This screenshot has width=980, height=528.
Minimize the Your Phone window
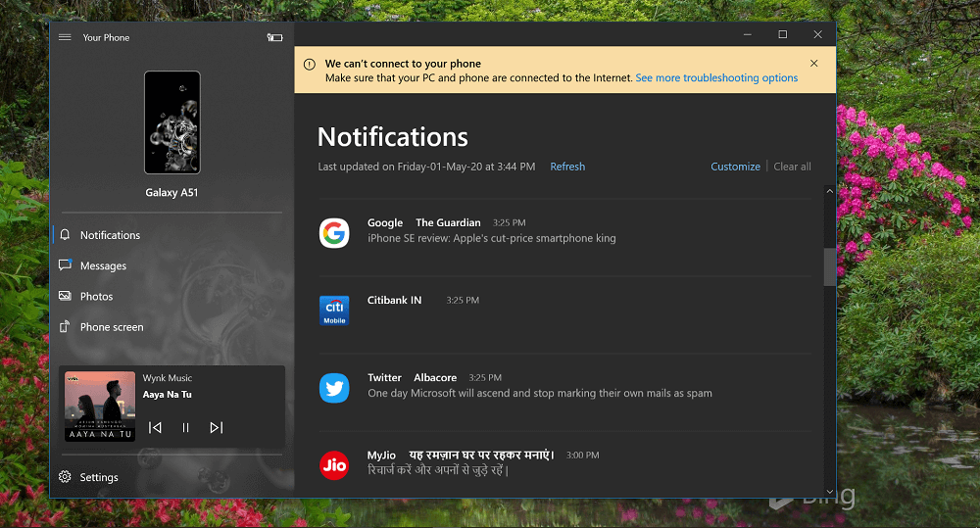pos(748,34)
